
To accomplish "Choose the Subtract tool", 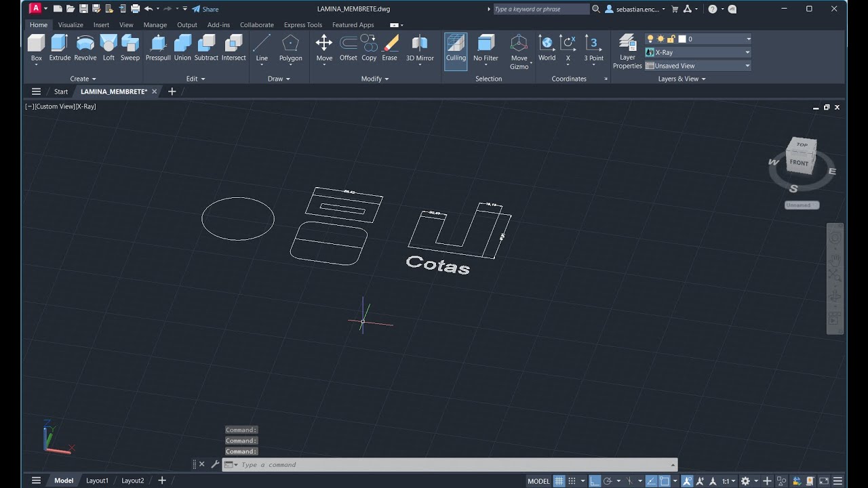I will pos(206,48).
